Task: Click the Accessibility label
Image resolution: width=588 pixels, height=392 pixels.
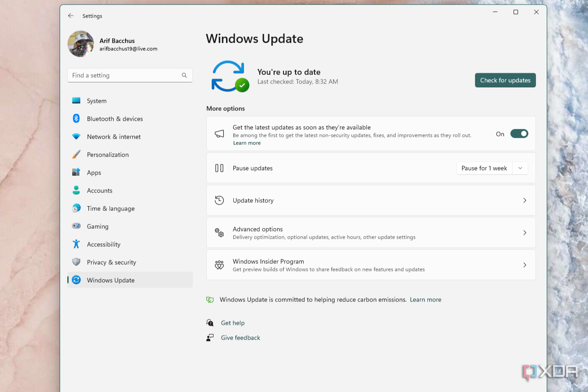Action: (104, 244)
